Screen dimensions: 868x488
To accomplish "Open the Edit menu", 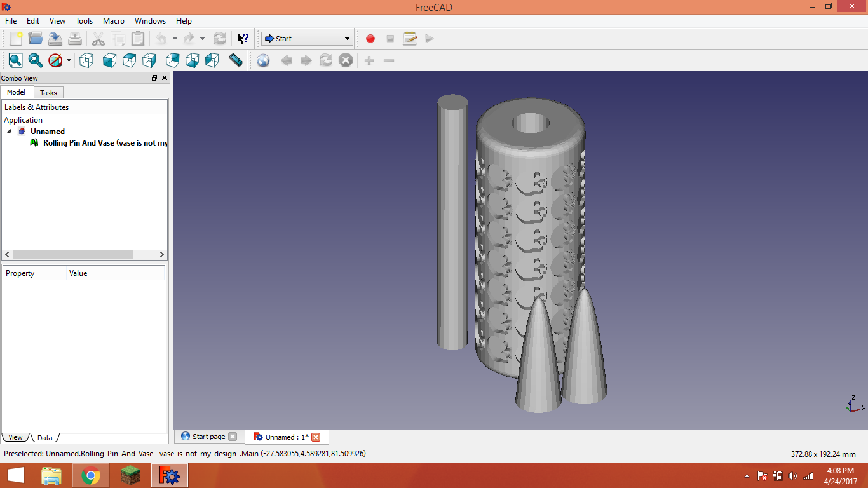I will pyautogui.click(x=33, y=21).
